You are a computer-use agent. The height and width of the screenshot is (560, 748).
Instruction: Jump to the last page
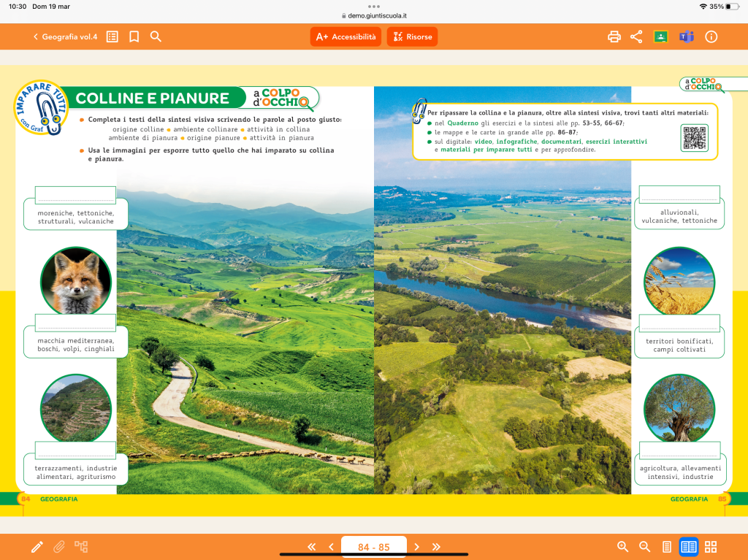pos(436,547)
